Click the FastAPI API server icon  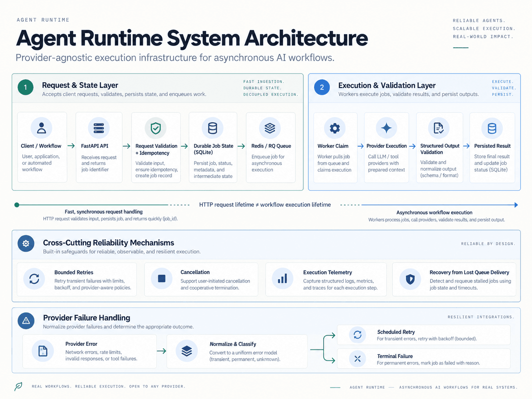click(x=99, y=128)
